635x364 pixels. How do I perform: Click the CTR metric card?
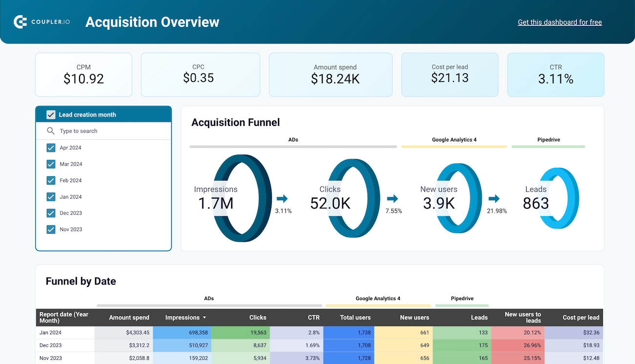click(x=555, y=74)
